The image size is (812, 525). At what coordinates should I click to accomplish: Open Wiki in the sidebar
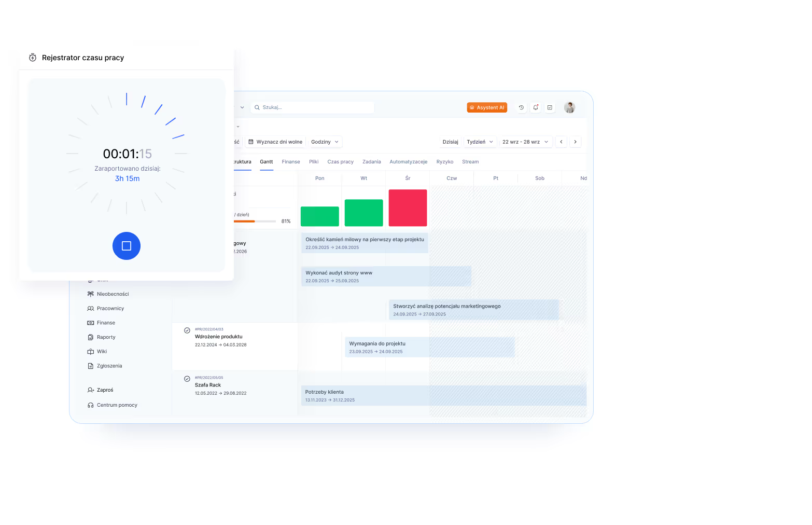[97, 352]
